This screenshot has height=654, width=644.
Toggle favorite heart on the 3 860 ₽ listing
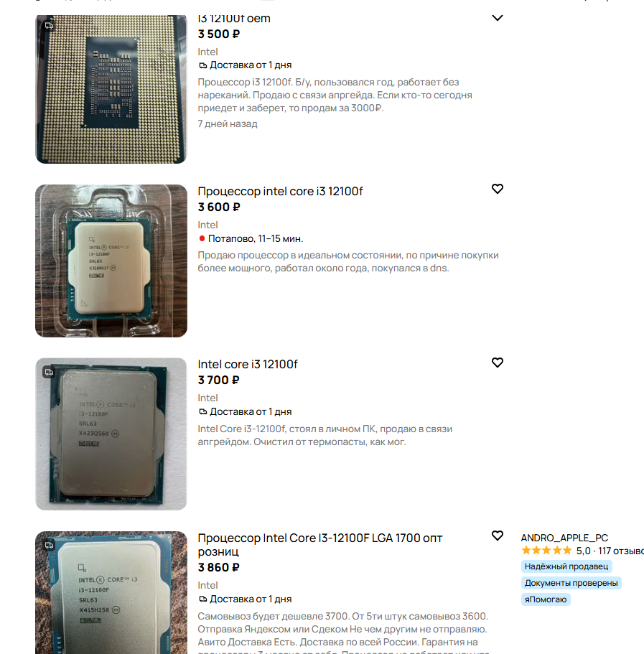click(x=498, y=536)
